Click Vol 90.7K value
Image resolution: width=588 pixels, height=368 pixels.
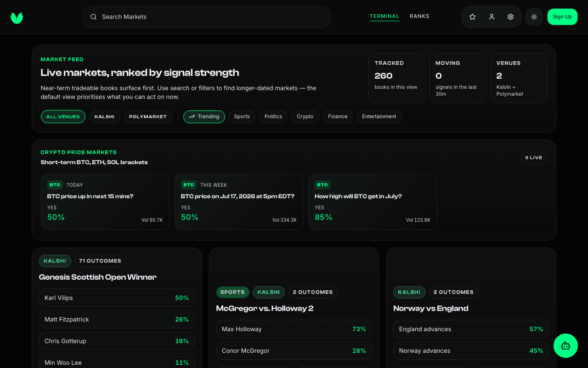click(152, 220)
